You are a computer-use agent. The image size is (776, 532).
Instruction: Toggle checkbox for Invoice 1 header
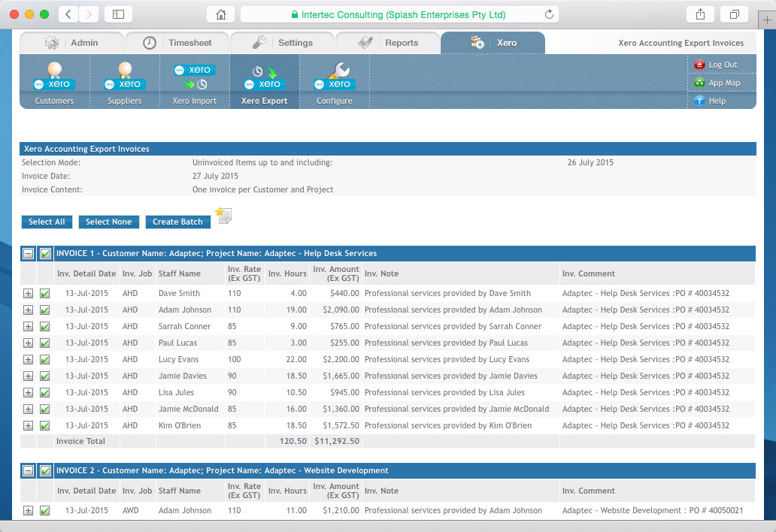pyautogui.click(x=45, y=254)
